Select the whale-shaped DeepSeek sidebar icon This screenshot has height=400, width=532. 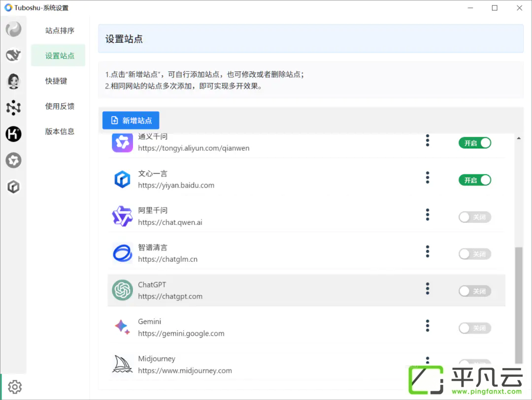pyautogui.click(x=14, y=55)
